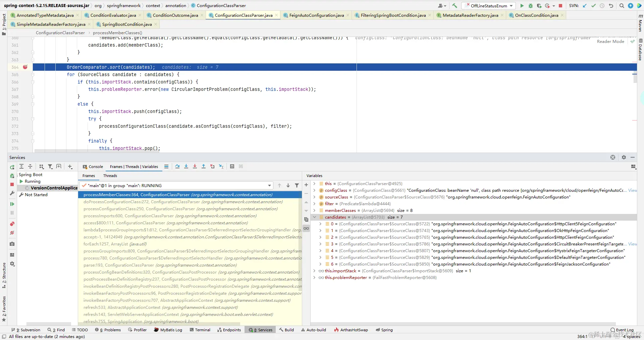
Task: Open View Breakpoints red circles icon
Action: click(x=12, y=224)
